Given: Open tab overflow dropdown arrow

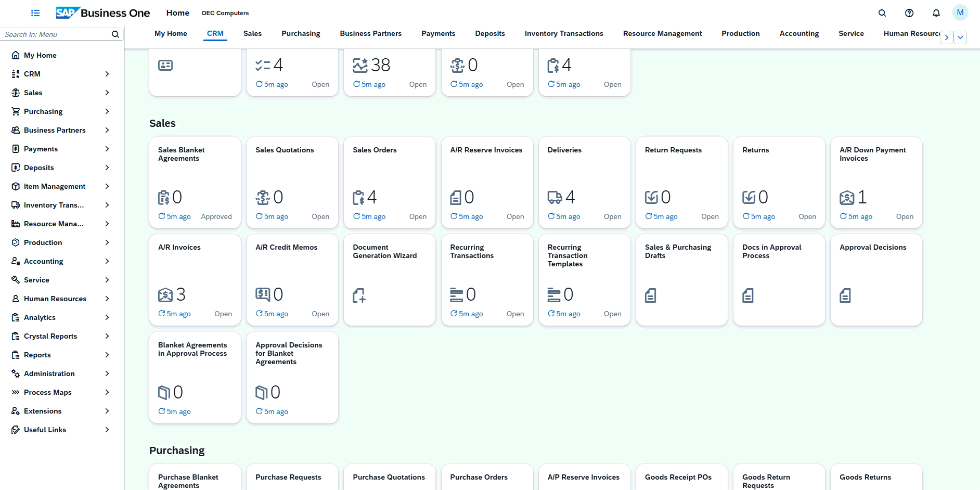Looking at the screenshot, I should pos(960,37).
